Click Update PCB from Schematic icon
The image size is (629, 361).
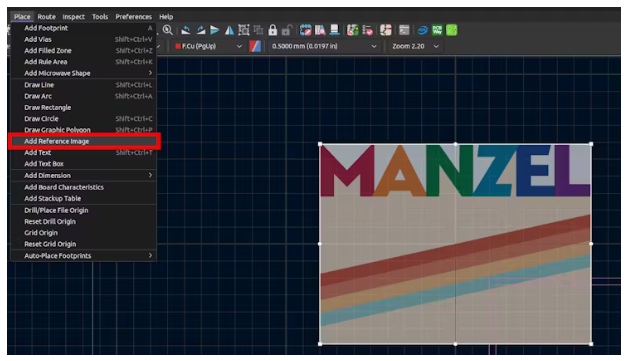click(x=353, y=30)
